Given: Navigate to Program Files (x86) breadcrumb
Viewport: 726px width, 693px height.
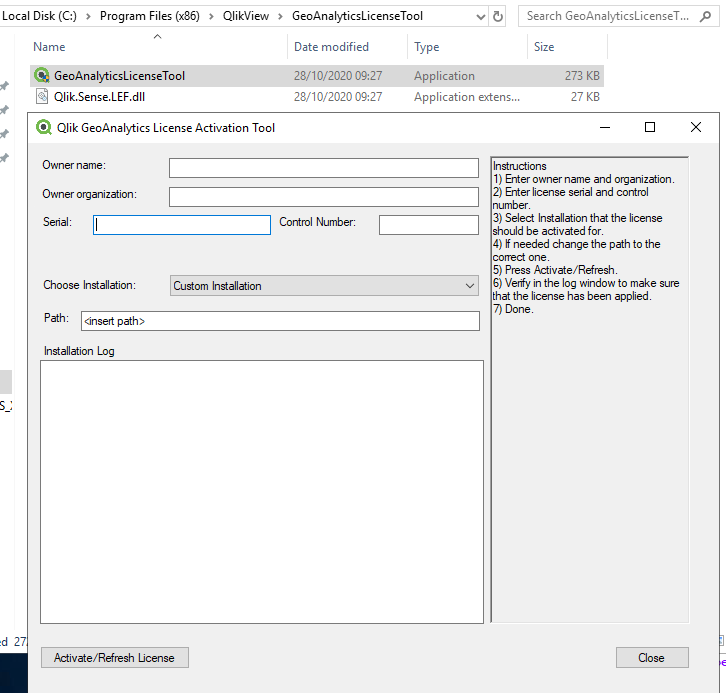Looking at the screenshot, I should pyautogui.click(x=150, y=16).
